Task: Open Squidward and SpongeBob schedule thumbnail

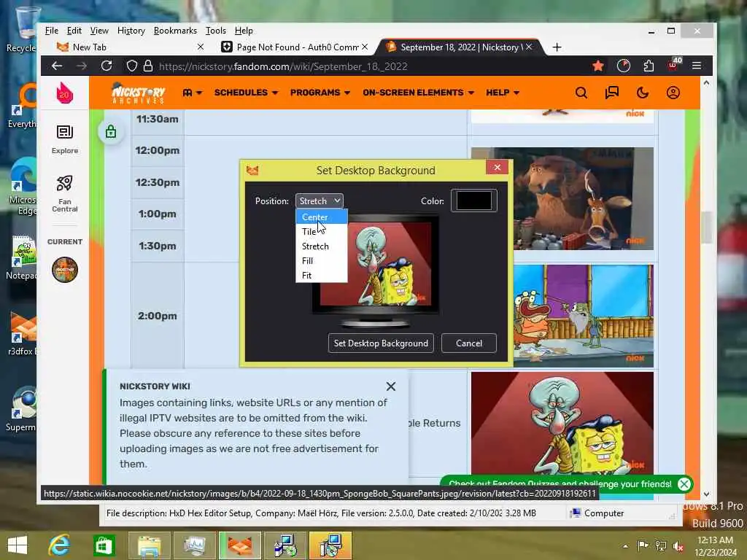Action: [562, 423]
